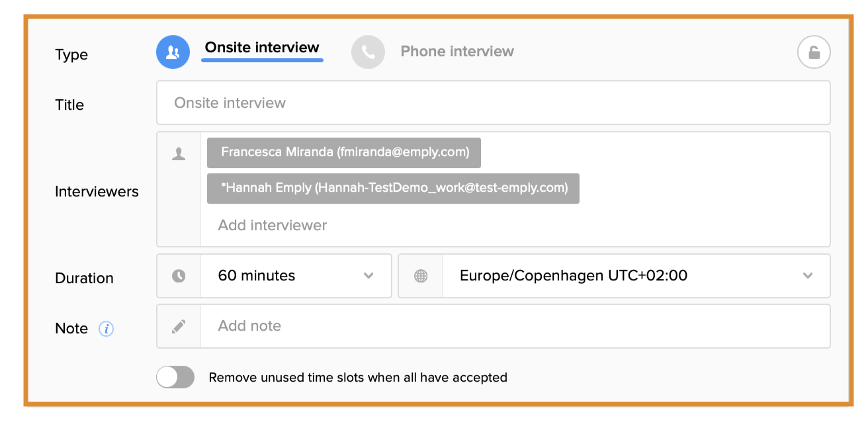Click the Onsite interview people icon
868x422 pixels.
click(173, 52)
